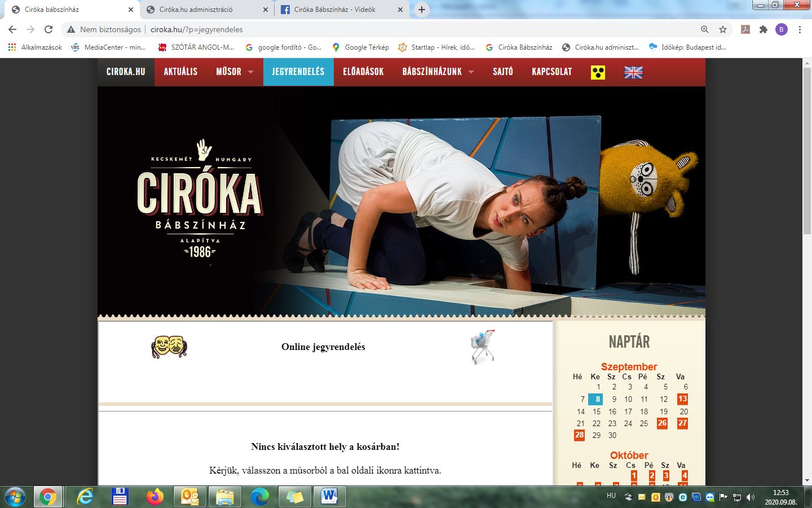Select today's date September 8 in calendar
The width and height of the screenshot is (812, 508).
(595, 399)
